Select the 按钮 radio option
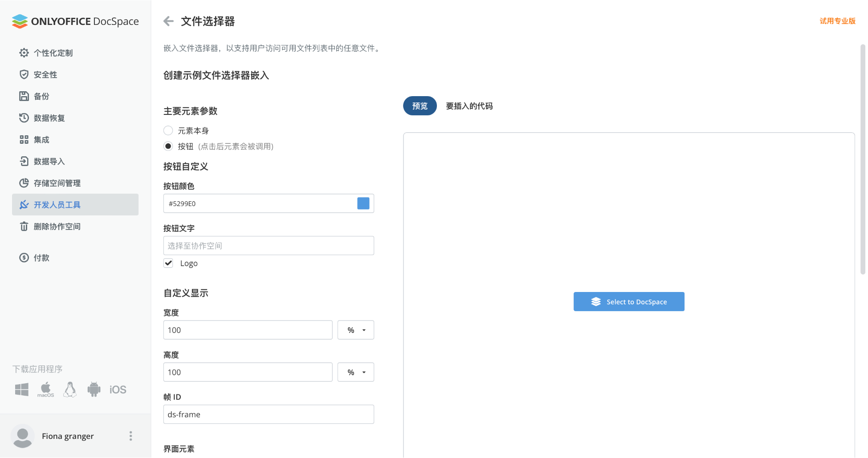This screenshot has height=458, width=868. (168, 146)
